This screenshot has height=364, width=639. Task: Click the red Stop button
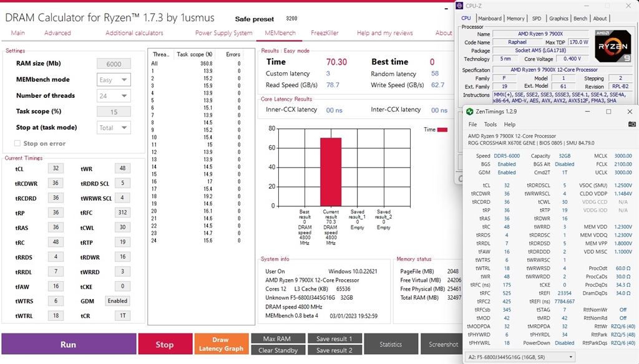tap(165, 344)
